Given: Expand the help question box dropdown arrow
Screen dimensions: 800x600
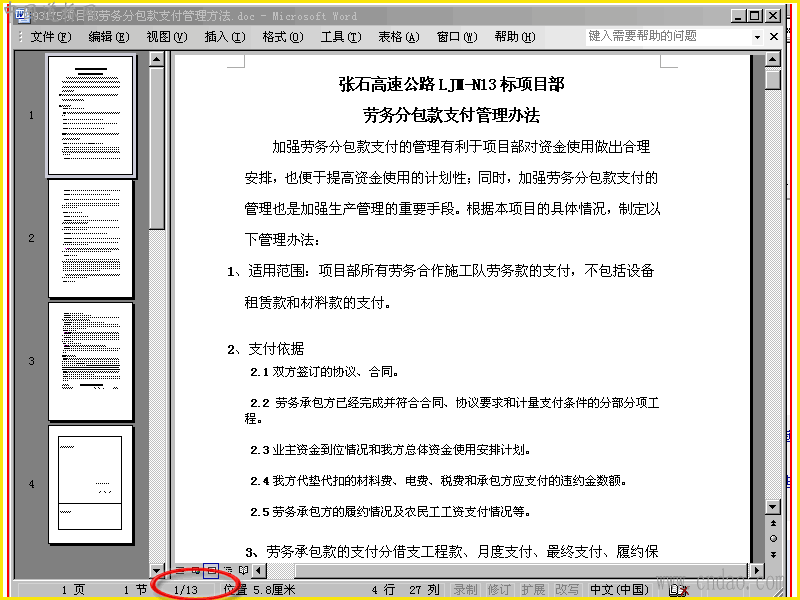Looking at the screenshot, I should tap(758, 37).
